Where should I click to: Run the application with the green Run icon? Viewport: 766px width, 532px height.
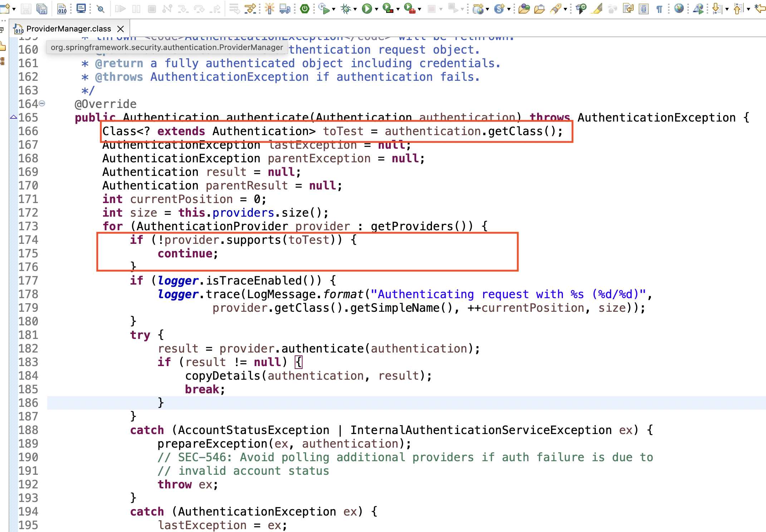[x=368, y=9]
